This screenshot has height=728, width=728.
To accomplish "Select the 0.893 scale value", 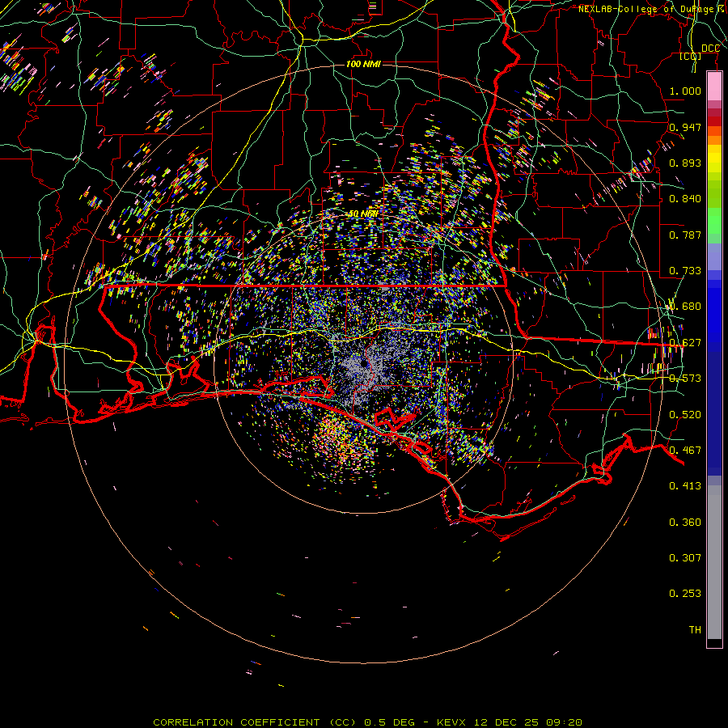I will (x=685, y=163).
